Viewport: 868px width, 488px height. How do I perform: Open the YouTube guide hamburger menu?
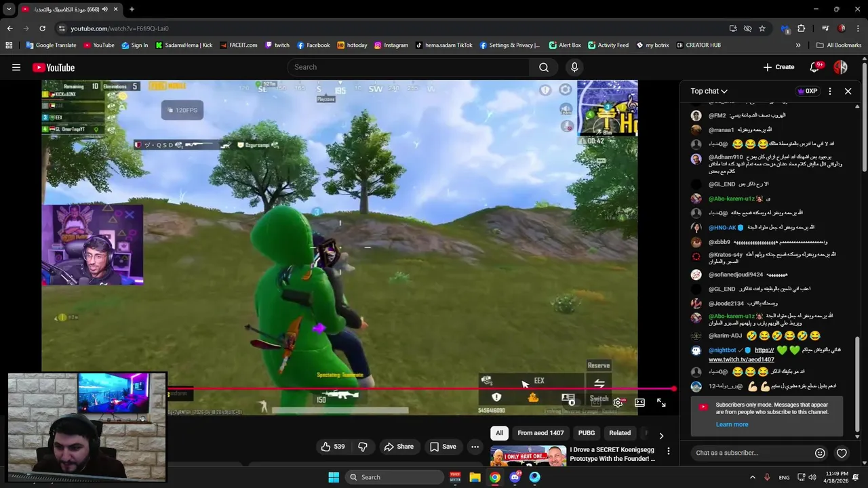coord(16,67)
